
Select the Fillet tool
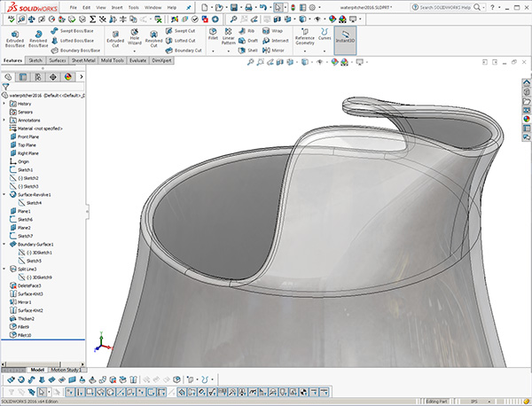[x=213, y=34]
